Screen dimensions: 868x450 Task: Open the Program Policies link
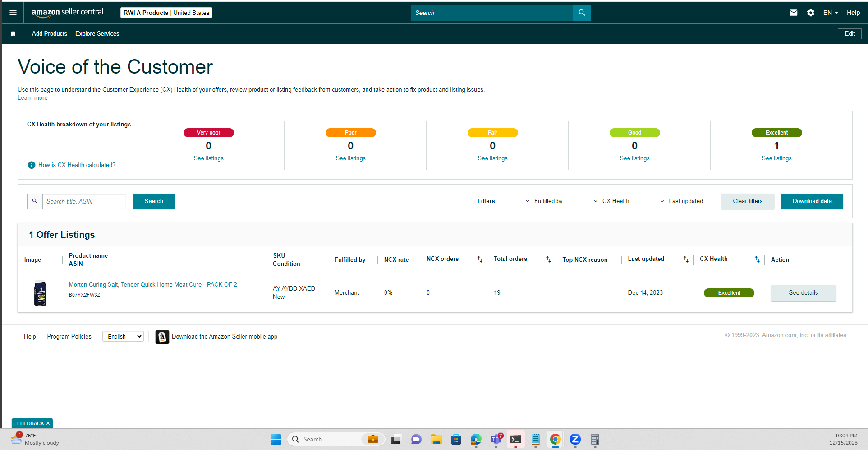click(69, 337)
